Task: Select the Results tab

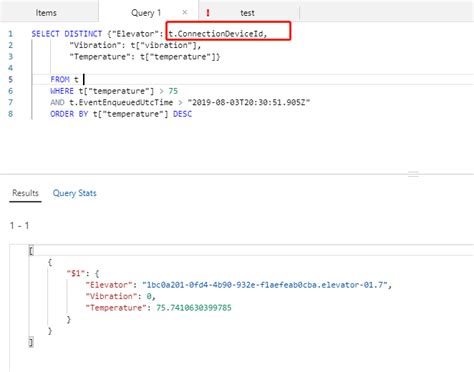Action: (x=25, y=193)
